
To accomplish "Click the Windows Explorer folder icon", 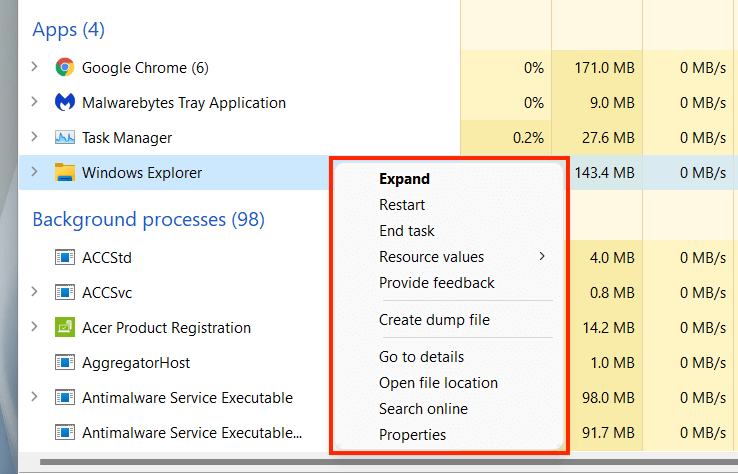I will click(65, 172).
